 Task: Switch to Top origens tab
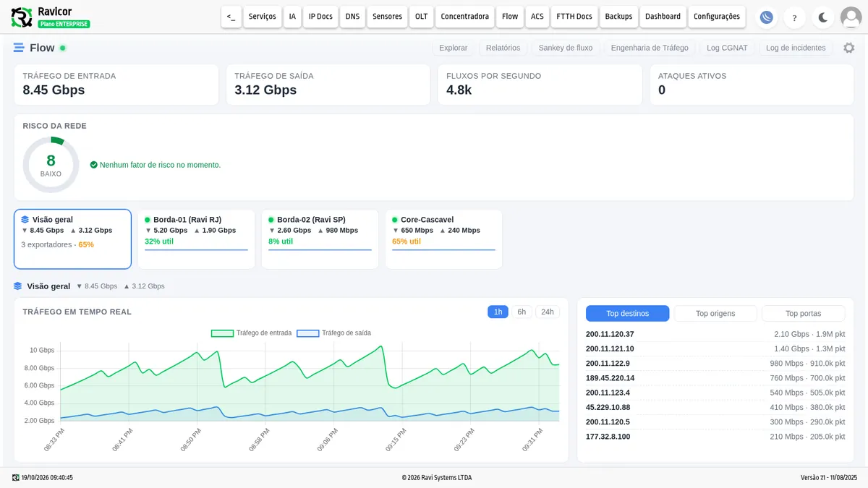coord(715,314)
